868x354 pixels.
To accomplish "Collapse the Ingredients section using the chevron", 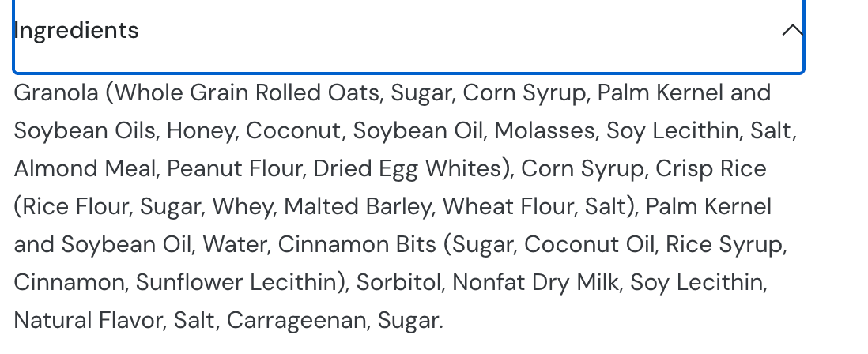I will click(x=792, y=30).
